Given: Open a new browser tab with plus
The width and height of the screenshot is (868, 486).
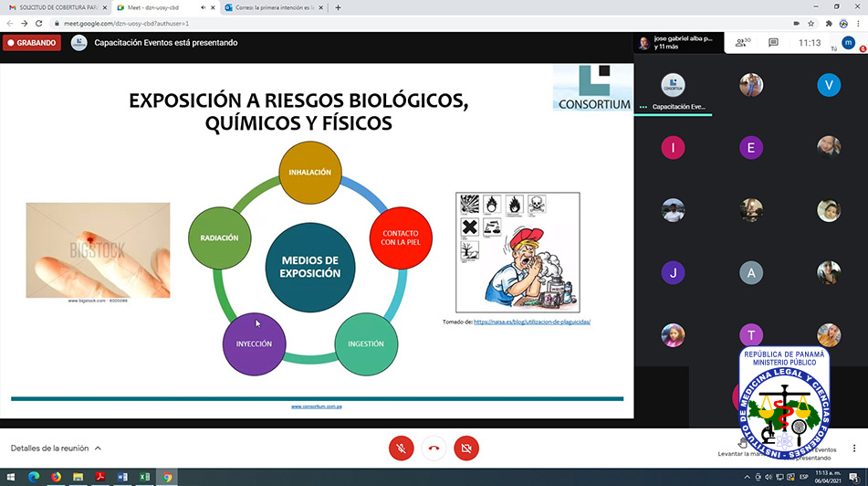Looking at the screenshot, I should (x=338, y=7).
